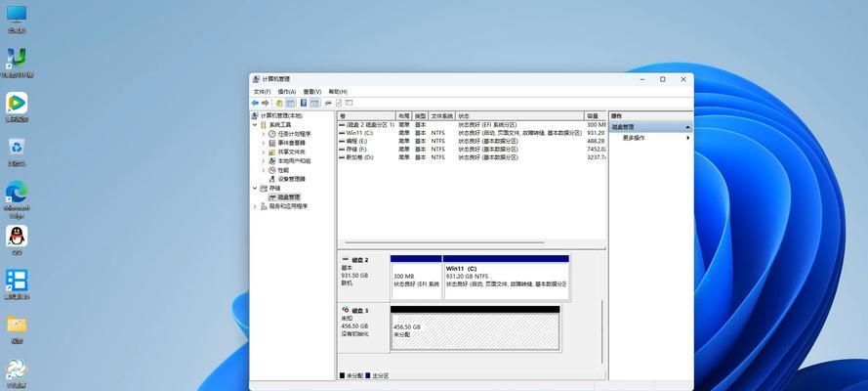The image size is (868, 391).
Task: Open the 帮助(H) menu
Action: (x=338, y=91)
